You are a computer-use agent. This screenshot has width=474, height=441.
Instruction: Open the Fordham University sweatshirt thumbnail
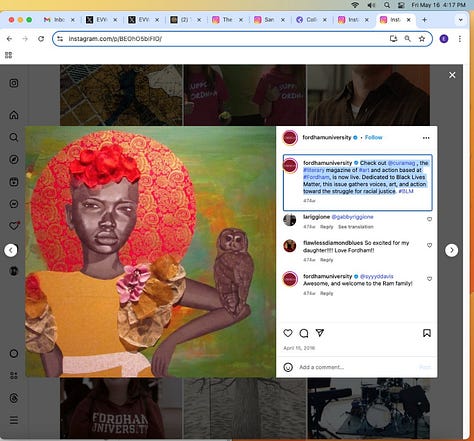pyautogui.click(x=121, y=408)
